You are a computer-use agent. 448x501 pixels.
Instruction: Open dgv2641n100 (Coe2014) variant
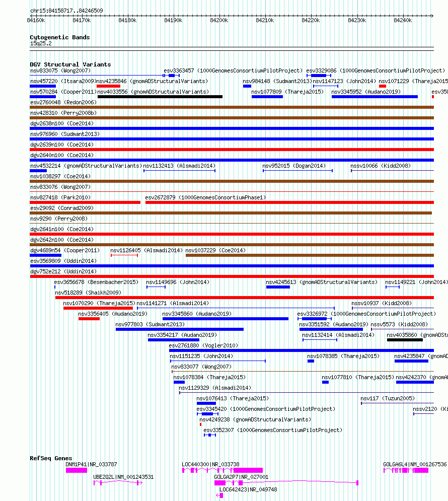[x=62, y=229]
